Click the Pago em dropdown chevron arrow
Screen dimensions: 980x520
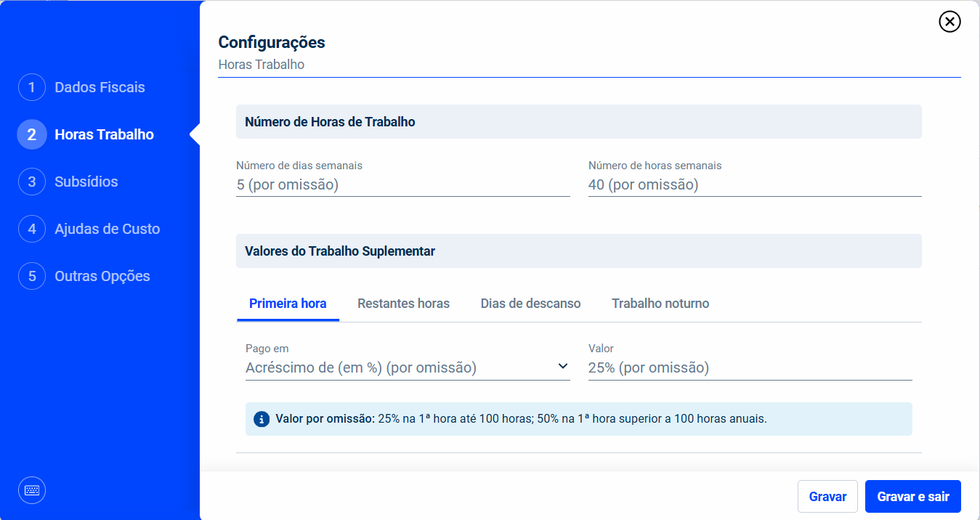(x=563, y=366)
